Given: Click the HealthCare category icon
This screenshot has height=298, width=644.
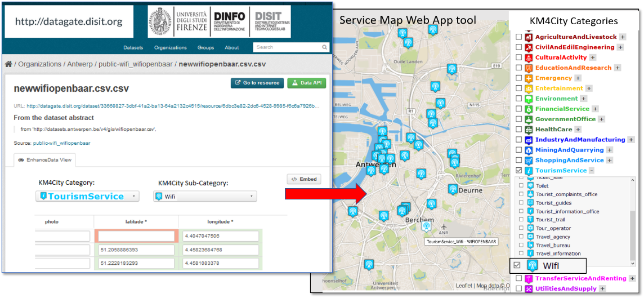Looking at the screenshot, I should click(529, 130).
